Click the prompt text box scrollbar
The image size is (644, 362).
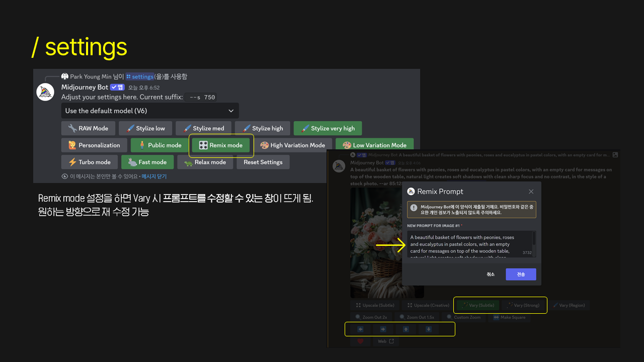coord(534,244)
